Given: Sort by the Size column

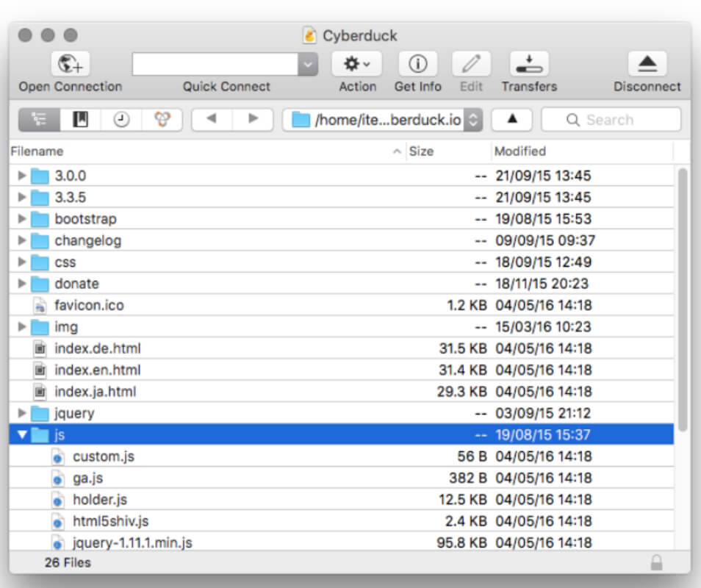Looking at the screenshot, I should [448, 151].
